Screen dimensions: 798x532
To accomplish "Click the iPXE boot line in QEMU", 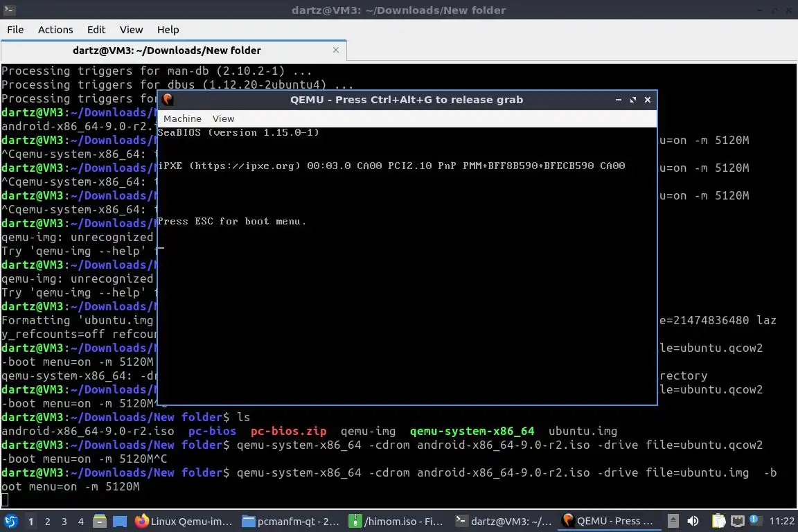I will tap(391, 166).
